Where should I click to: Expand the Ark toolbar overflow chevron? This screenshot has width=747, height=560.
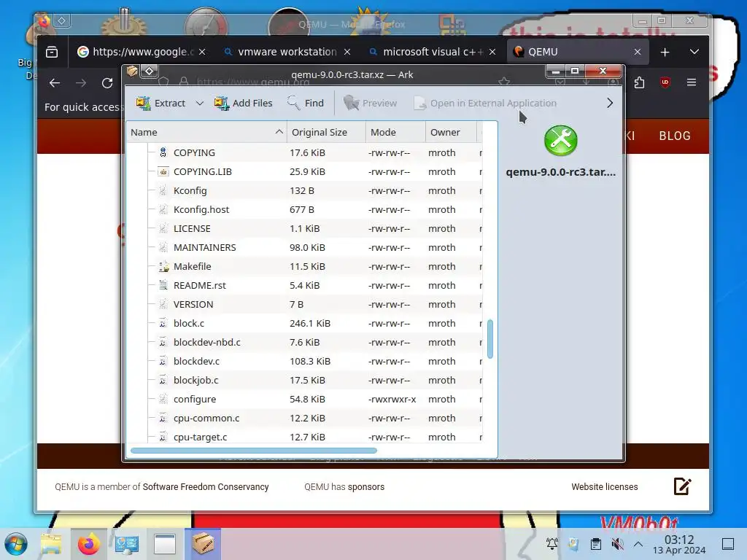pos(610,103)
